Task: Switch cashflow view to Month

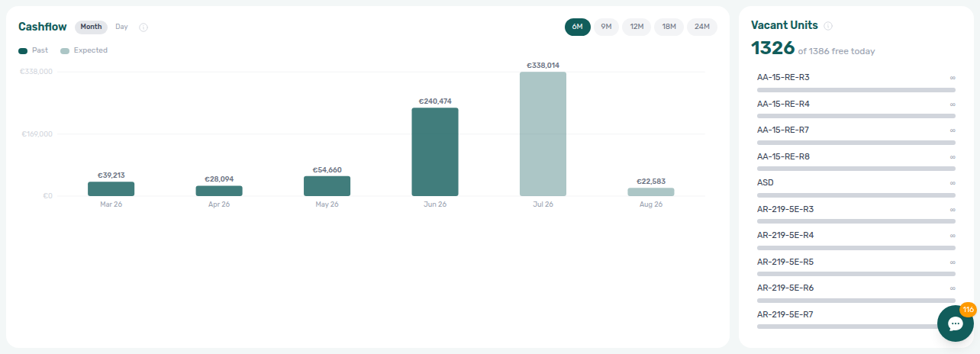Action: [x=91, y=27]
